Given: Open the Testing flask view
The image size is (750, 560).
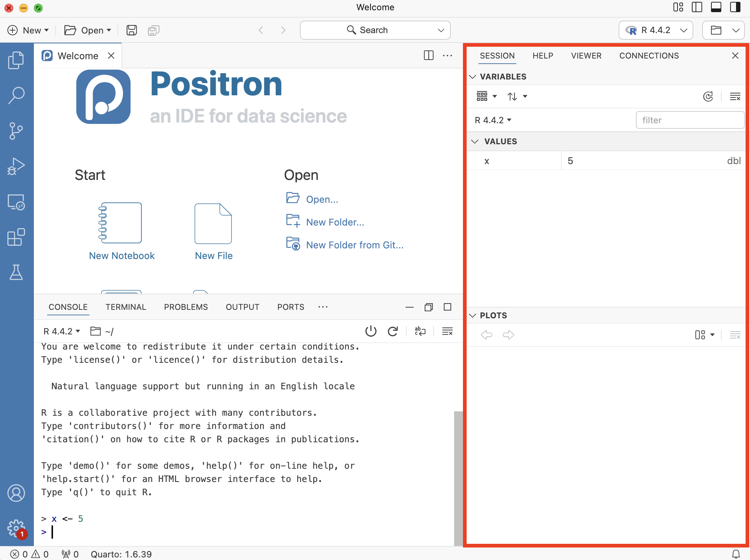Looking at the screenshot, I should tap(16, 272).
